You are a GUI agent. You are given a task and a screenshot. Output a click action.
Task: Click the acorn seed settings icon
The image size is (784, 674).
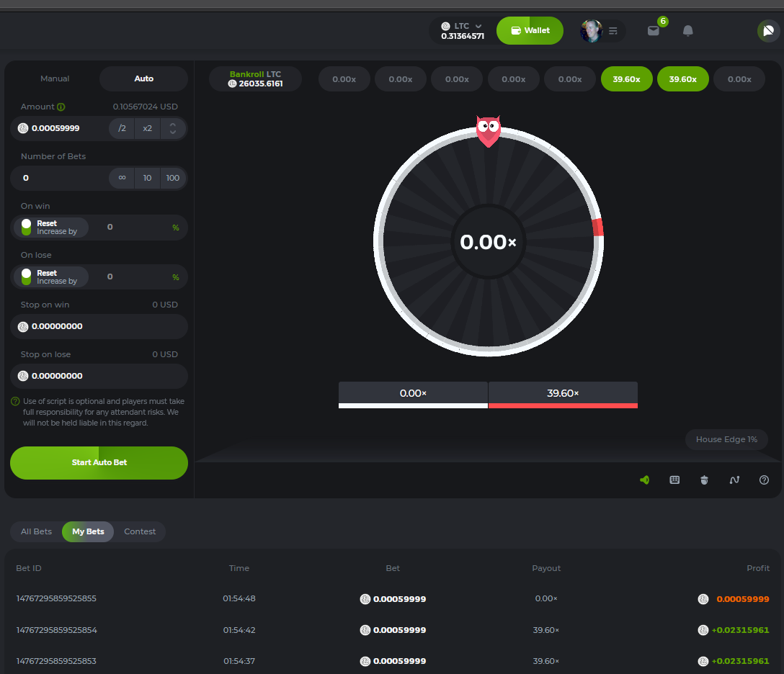click(x=704, y=480)
